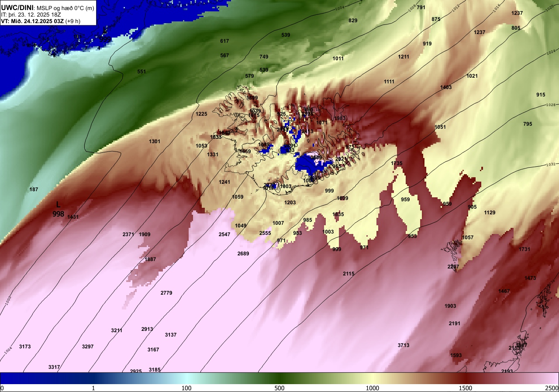559x392 pixels.
Task: Click the map value 1735
Action: coord(397,163)
